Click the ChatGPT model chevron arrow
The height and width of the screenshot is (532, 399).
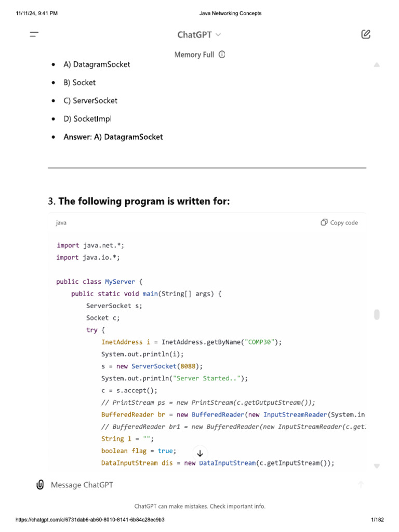pos(218,35)
